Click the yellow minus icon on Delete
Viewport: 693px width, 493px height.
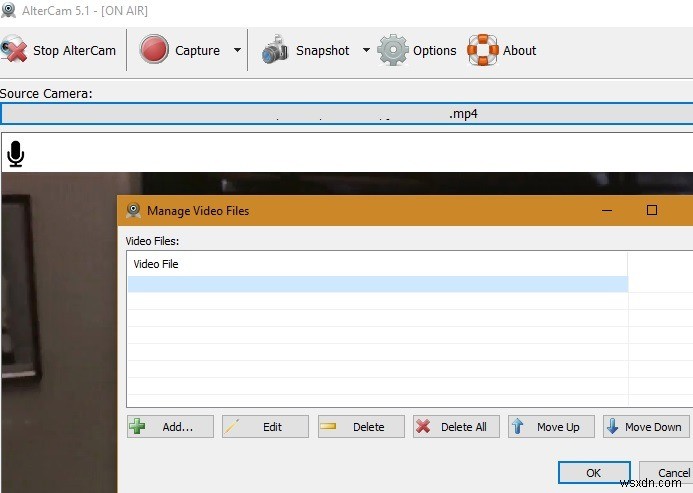pyautogui.click(x=328, y=427)
